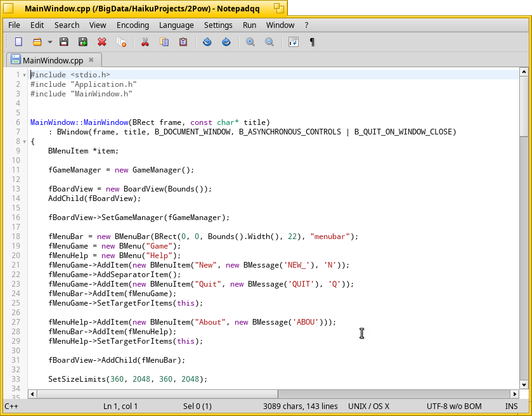
Task: Click the Close All documents icon
Action: pos(121,42)
